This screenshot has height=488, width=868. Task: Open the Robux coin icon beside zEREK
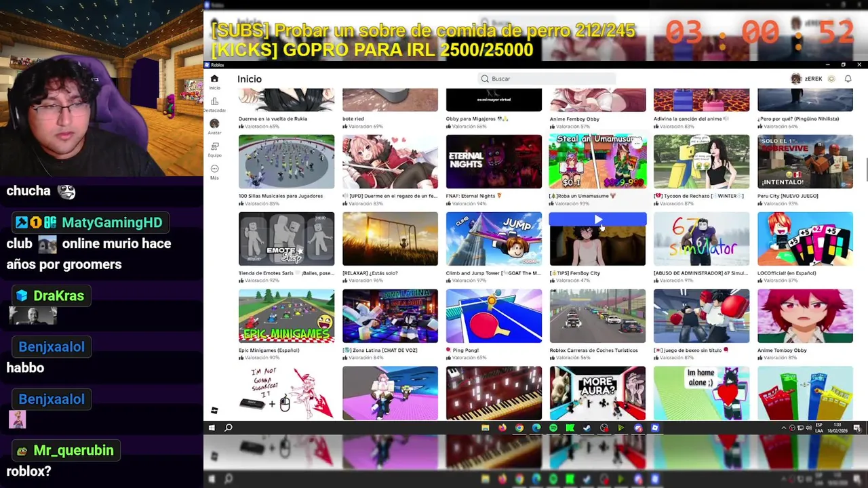pyautogui.click(x=831, y=79)
